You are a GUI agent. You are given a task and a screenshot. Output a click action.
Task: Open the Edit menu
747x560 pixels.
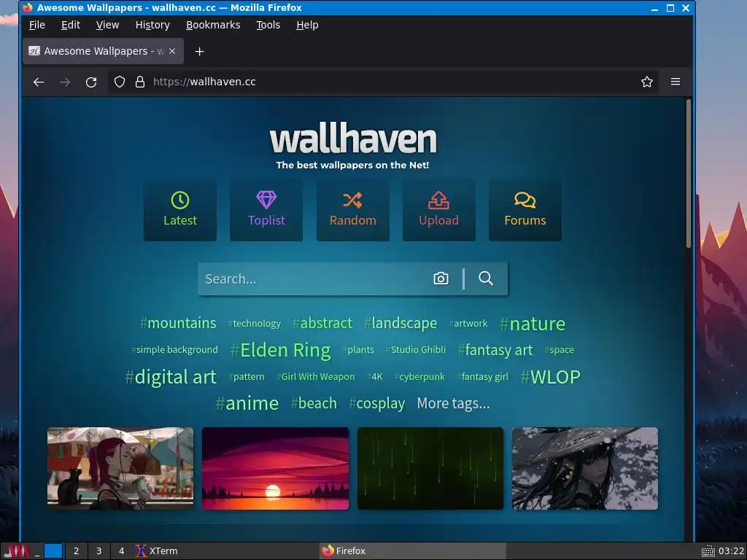pyautogui.click(x=71, y=25)
